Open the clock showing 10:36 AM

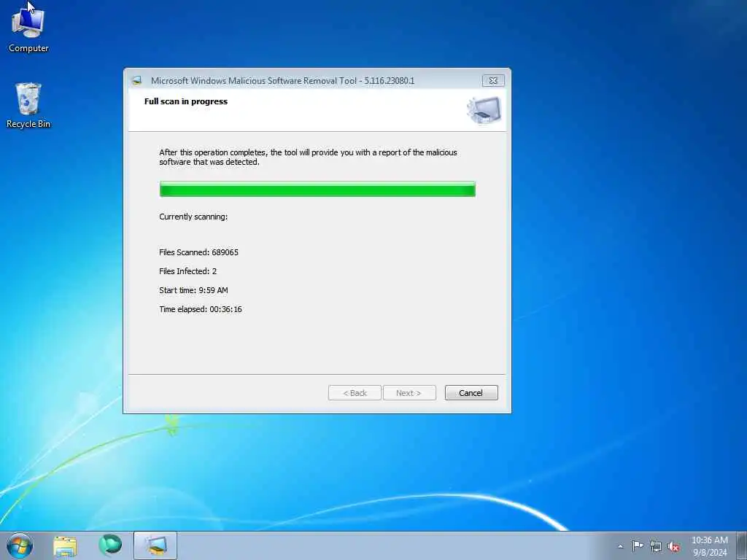coord(709,546)
